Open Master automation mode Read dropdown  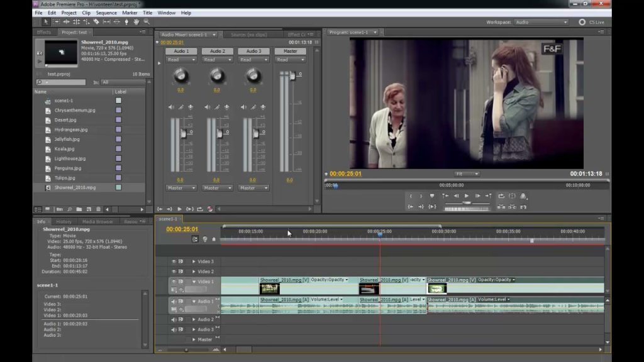(x=290, y=60)
